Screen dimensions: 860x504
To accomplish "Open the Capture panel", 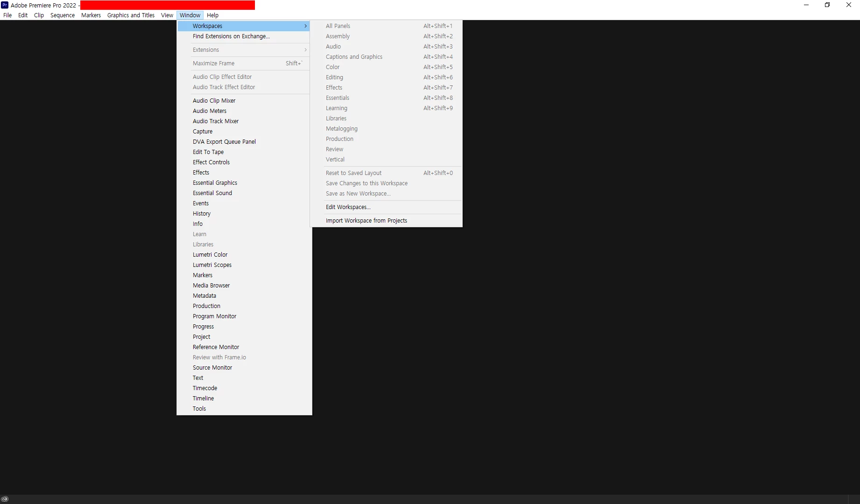I will pos(244,132).
